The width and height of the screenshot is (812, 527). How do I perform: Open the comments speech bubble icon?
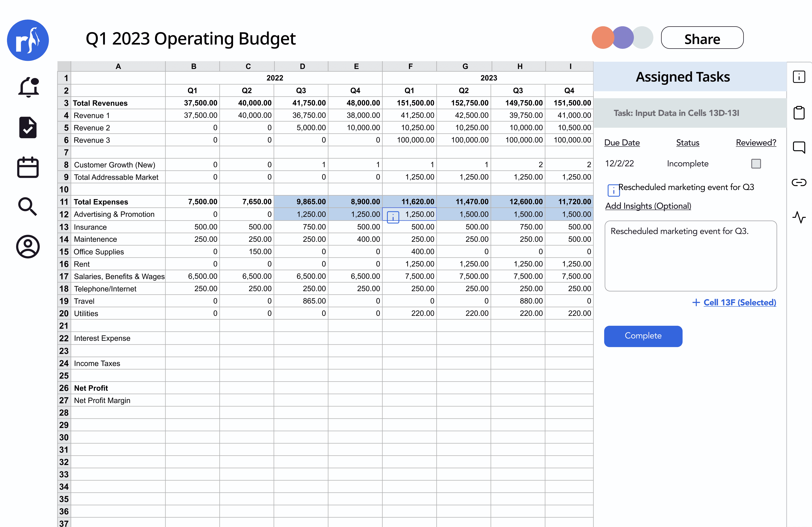(799, 147)
